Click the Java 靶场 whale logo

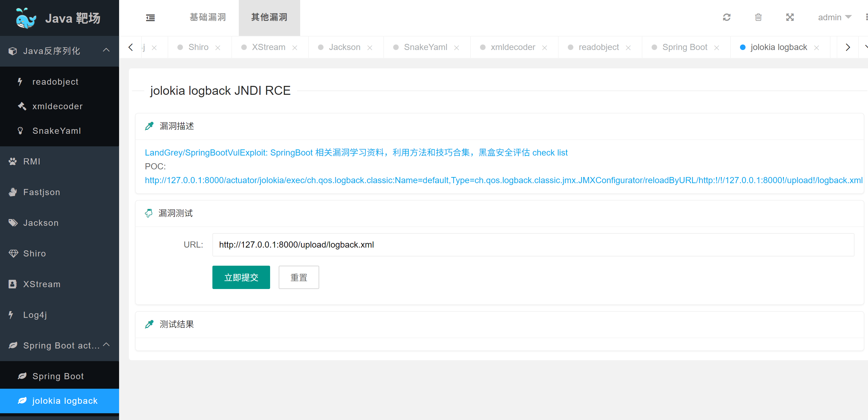pyautogui.click(x=26, y=18)
